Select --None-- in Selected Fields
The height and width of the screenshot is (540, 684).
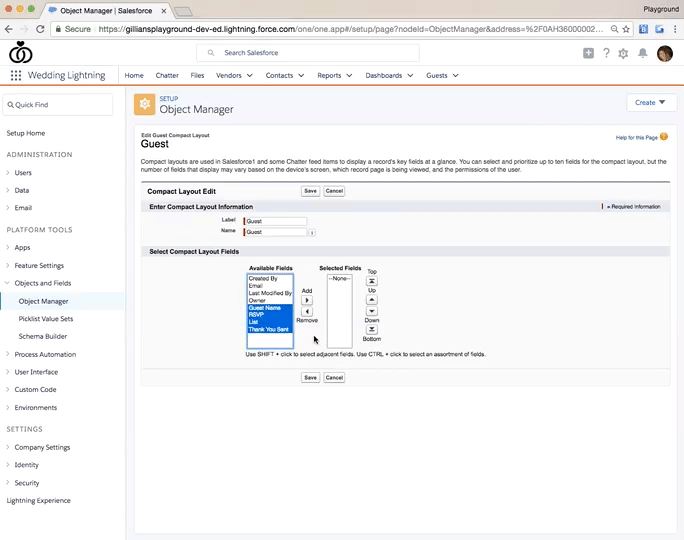339,278
